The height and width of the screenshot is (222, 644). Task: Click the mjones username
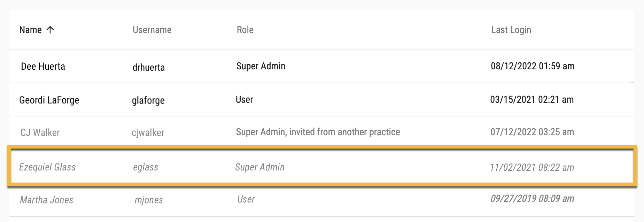pyautogui.click(x=149, y=200)
